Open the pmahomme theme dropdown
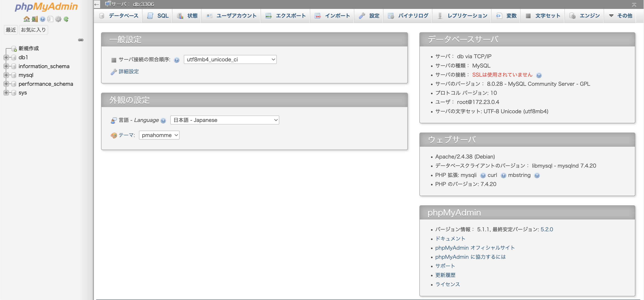The image size is (644, 300). [x=159, y=135]
